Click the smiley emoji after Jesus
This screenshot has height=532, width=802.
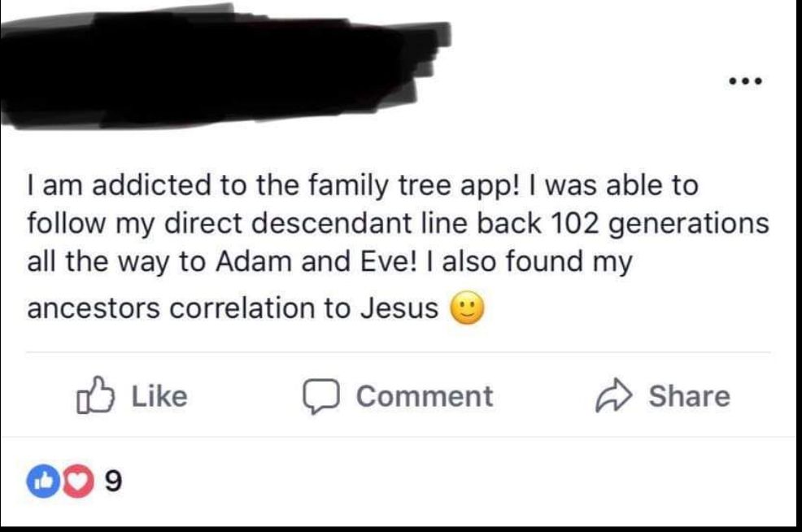point(467,309)
